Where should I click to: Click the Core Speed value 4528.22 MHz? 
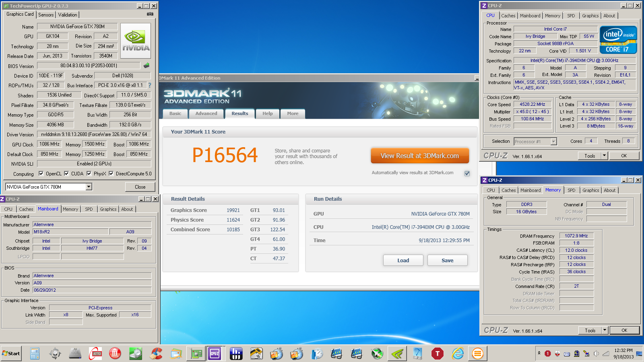coord(532,104)
